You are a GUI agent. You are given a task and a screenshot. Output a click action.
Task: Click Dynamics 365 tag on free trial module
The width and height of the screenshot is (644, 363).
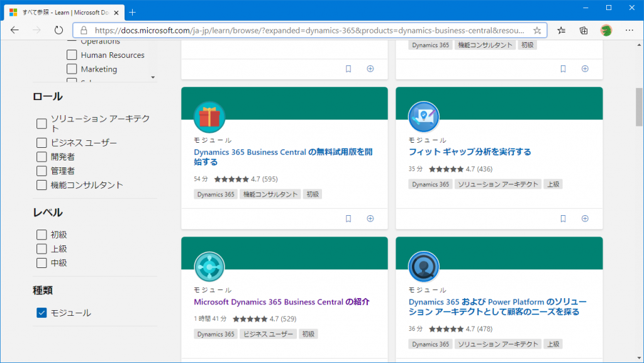216,194
